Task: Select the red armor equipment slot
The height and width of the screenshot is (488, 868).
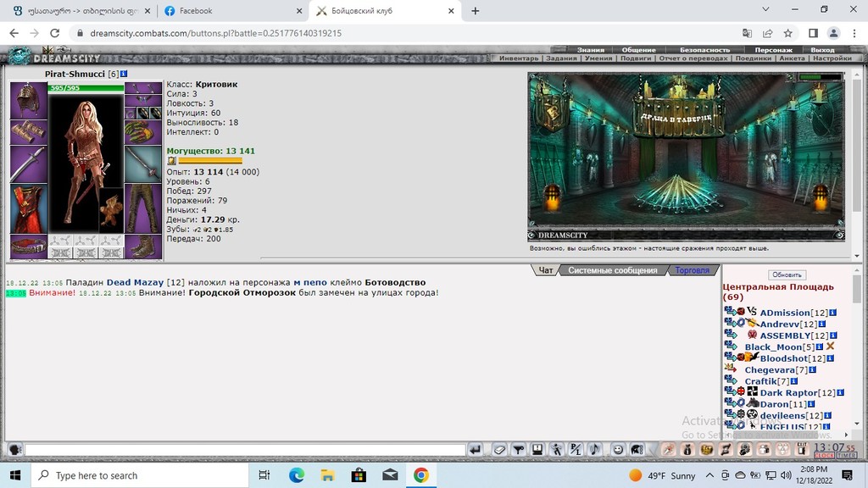Action: click(x=28, y=209)
